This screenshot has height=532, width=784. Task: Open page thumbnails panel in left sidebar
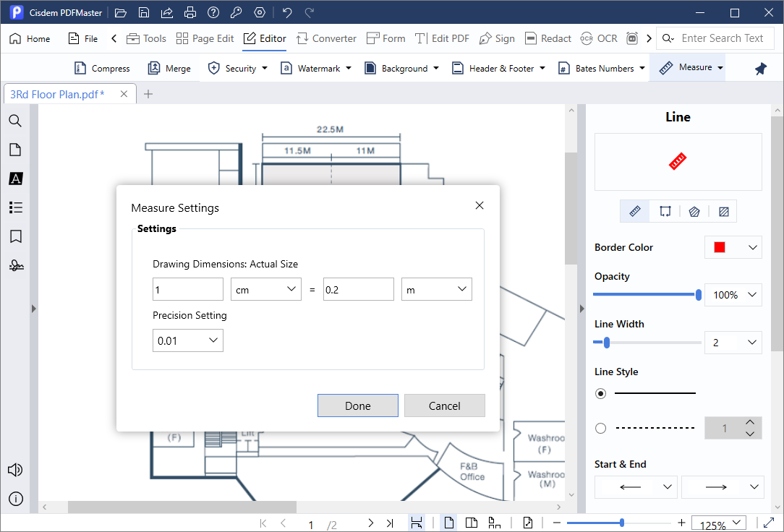15,150
